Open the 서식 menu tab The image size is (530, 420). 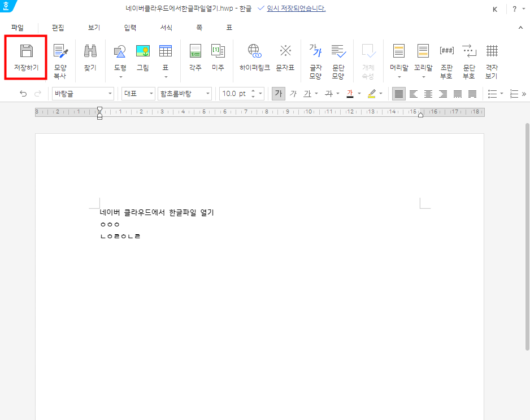[166, 28]
